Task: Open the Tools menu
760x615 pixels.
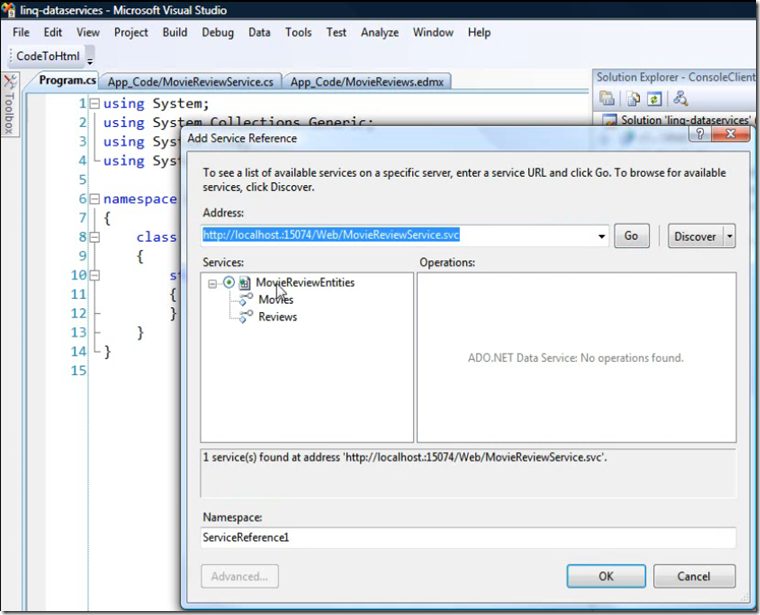Action: pos(298,32)
